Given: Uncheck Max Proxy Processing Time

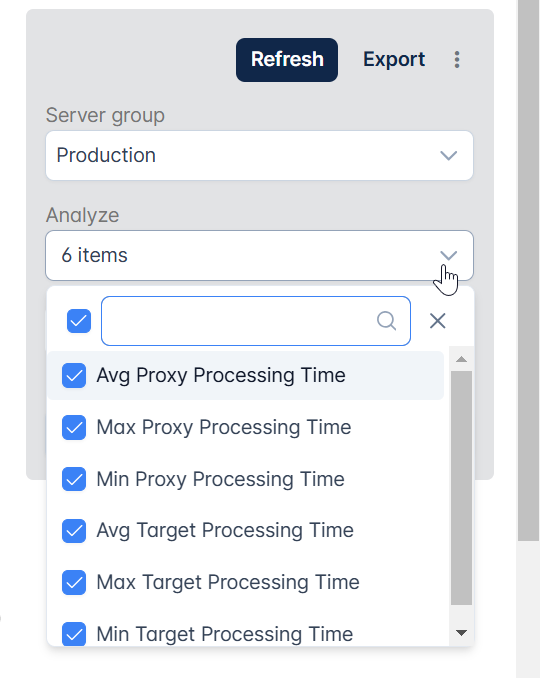Looking at the screenshot, I should click(74, 427).
